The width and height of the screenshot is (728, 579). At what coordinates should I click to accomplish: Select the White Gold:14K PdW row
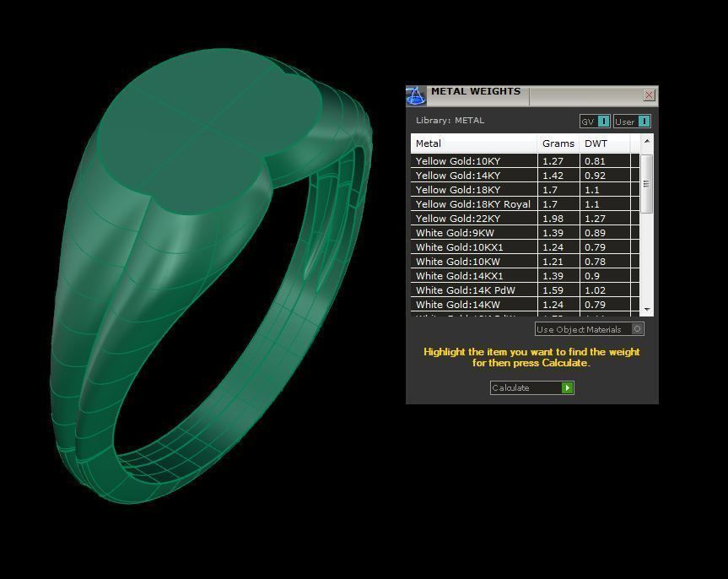pos(525,291)
